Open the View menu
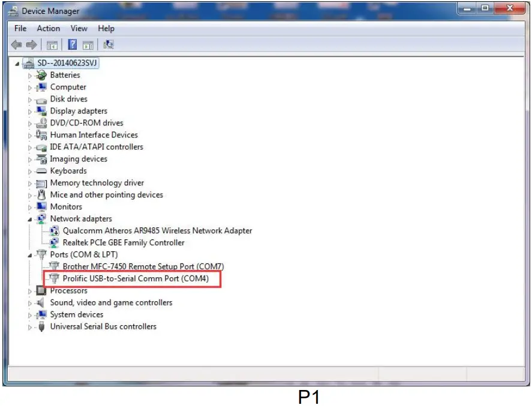This screenshot has width=532, height=408. tap(79, 29)
